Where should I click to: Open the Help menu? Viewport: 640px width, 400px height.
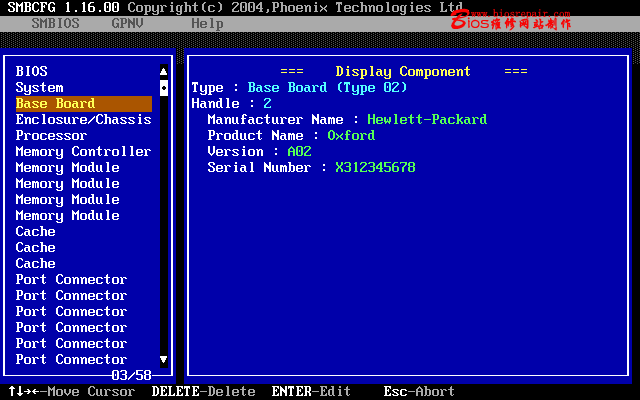(x=207, y=24)
